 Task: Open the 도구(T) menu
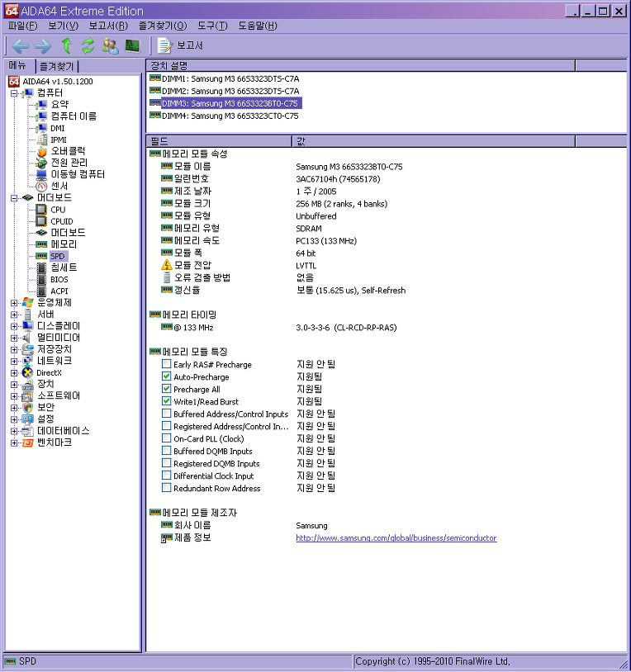coord(212,26)
